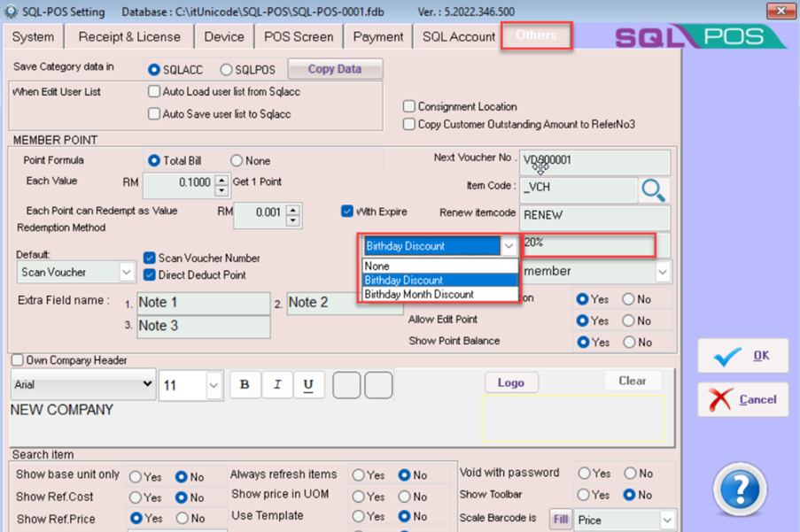This screenshot has height=532, width=800.
Task: Uncheck the With Expire checkbox
Action: tap(347, 212)
